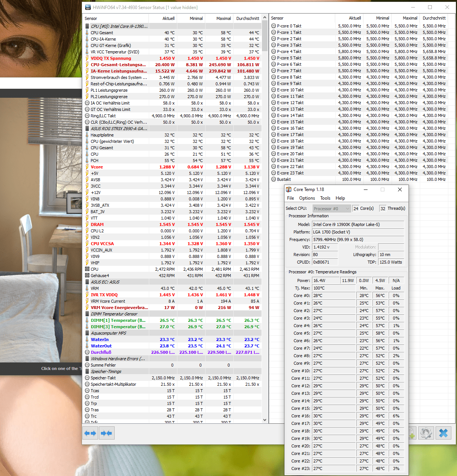Click the Core Temp Frequency field
457x476 pixels.
(358, 240)
